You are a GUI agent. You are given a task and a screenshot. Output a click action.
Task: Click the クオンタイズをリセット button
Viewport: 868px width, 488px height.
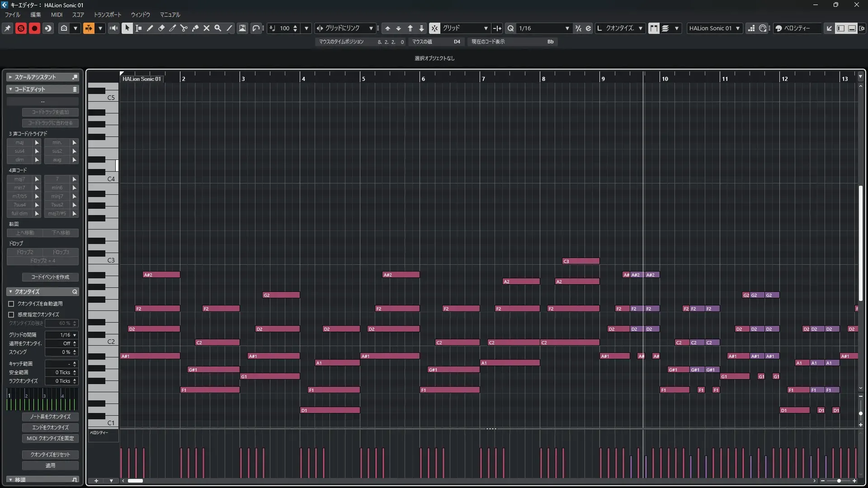tap(50, 455)
